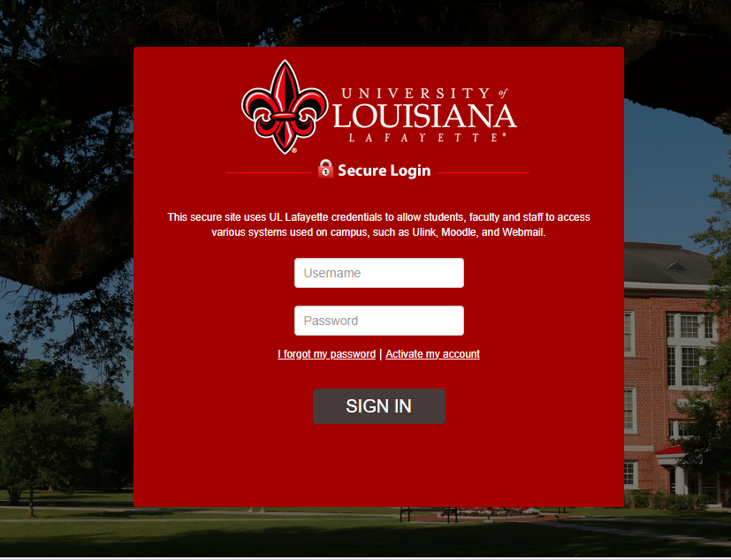This screenshot has width=731, height=560.
Task: Click the red fleur-de-lis logo emblem
Action: (285, 107)
